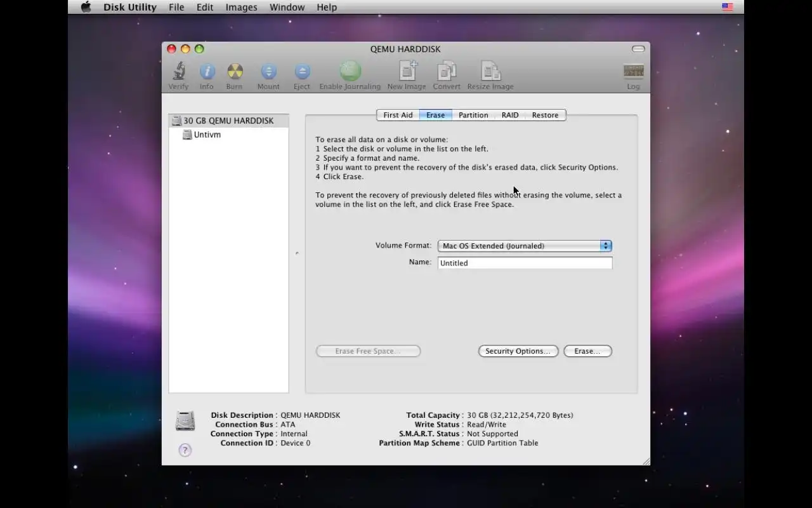Open the Images menu
Screen dimensions: 812x508
[x=242, y=7]
